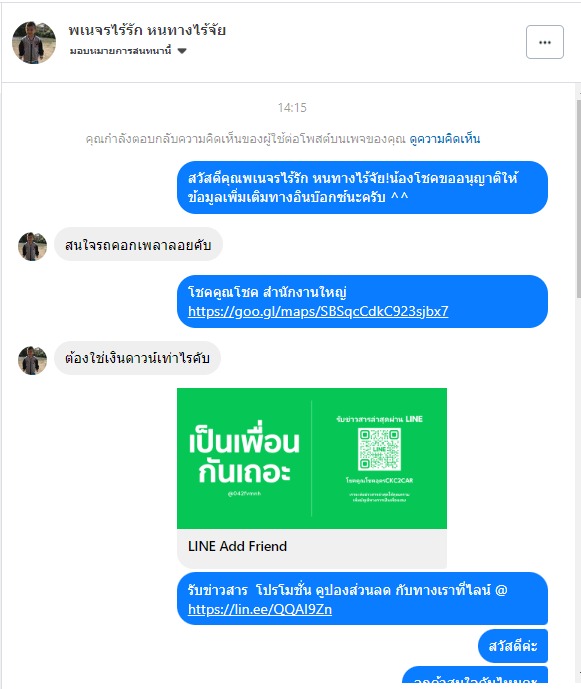The width and height of the screenshot is (581, 689).
Task: Click the green เป็นเพื่อนกันเถอะ banner
Action: point(312,458)
